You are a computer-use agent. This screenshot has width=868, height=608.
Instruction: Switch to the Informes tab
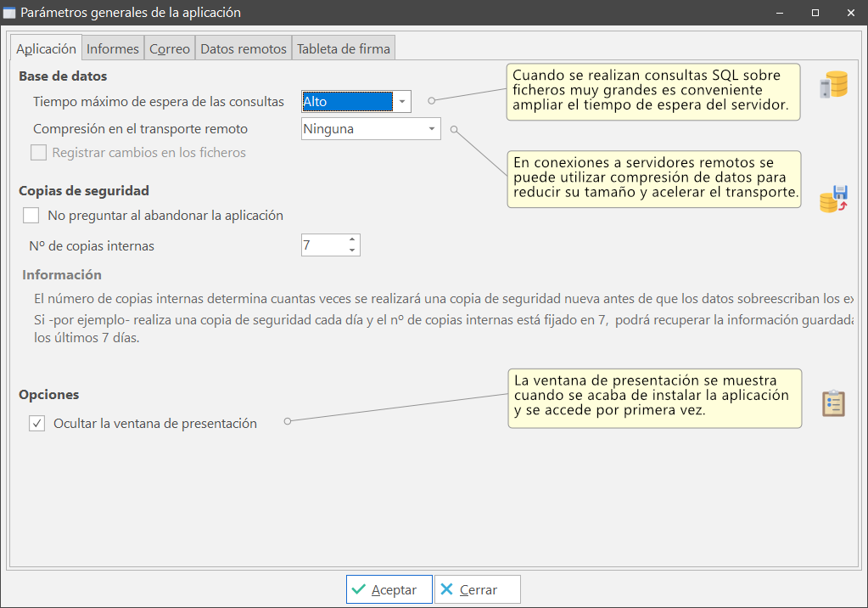coord(113,48)
